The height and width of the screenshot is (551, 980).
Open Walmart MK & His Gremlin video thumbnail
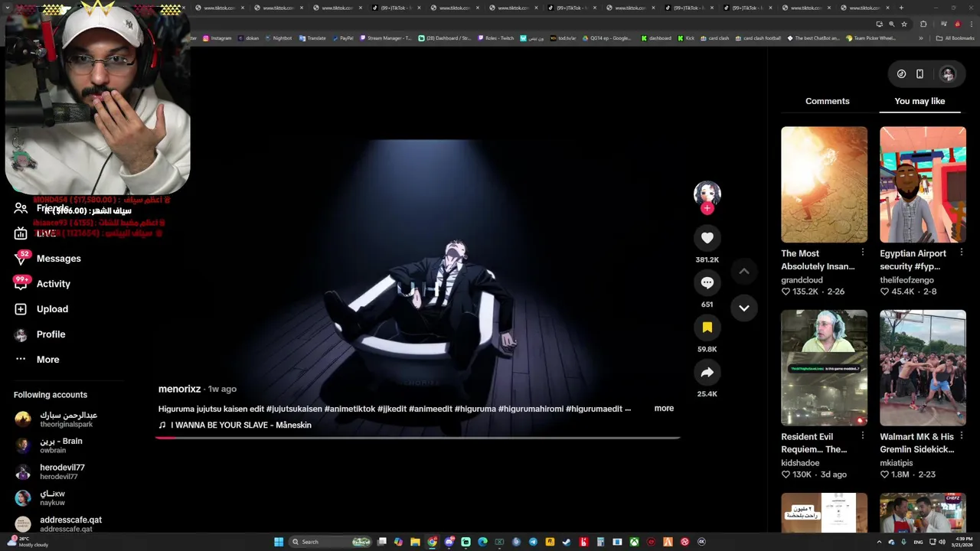point(923,367)
